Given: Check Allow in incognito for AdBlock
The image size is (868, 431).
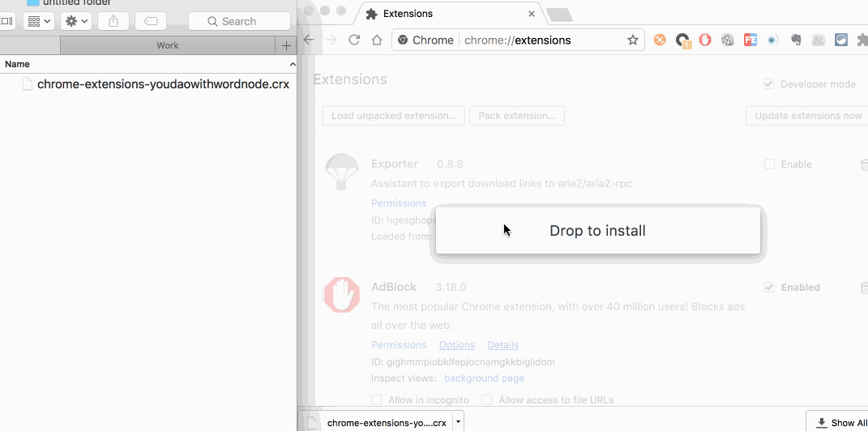Looking at the screenshot, I should click(x=376, y=399).
